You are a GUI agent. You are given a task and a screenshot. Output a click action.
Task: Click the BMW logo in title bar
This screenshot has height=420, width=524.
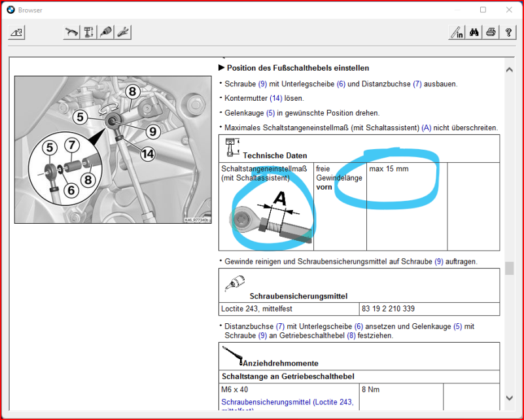point(10,10)
